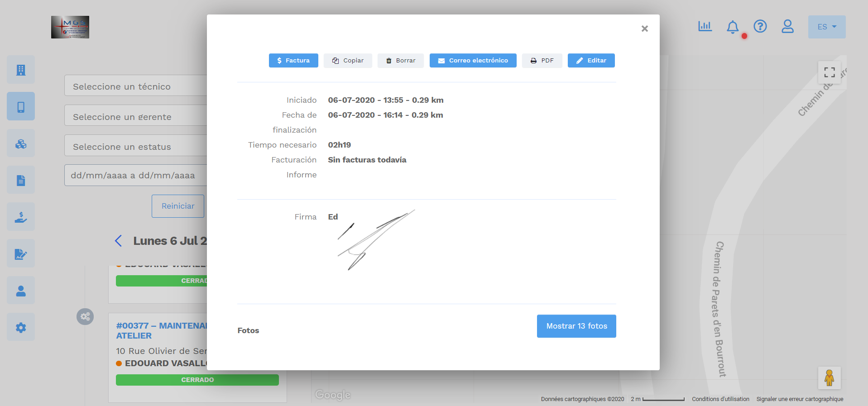Select mobile device icon in sidebar
The width and height of the screenshot is (868, 406).
pyautogui.click(x=21, y=106)
